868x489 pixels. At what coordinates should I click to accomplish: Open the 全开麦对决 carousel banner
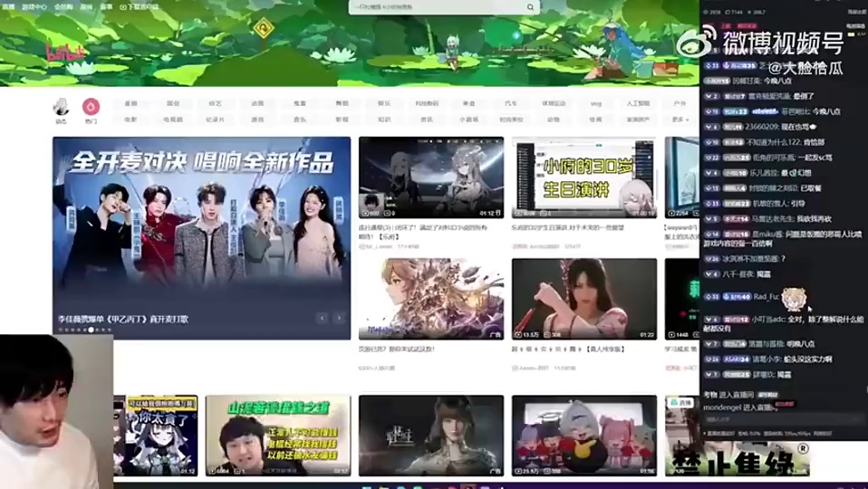(201, 238)
